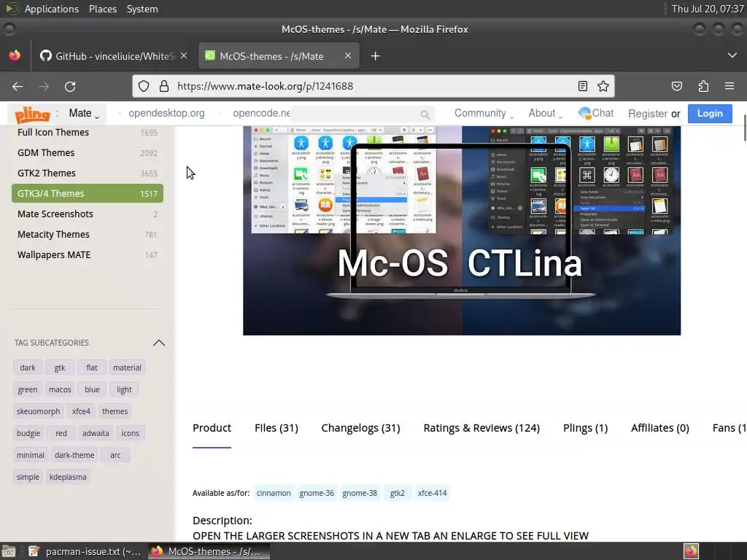Open the tracking protection shield icon
This screenshot has height=560, width=747.
[x=144, y=86]
